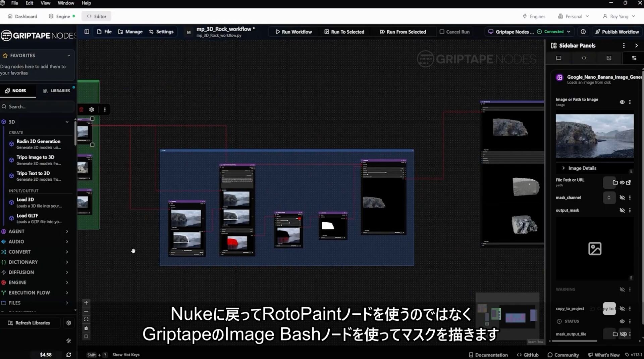Delete the selected node with red trash icon
Image resolution: width=644 pixels, height=359 pixels.
[81, 109]
